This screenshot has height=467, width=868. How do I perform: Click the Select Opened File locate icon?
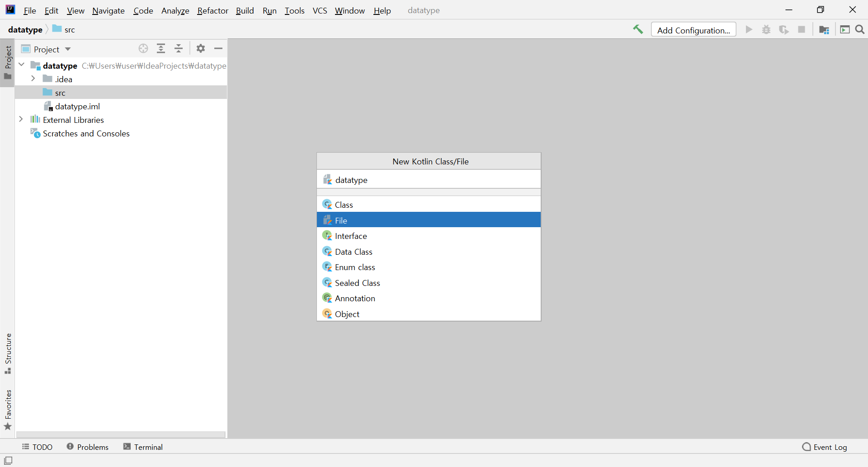pyautogui.click(x=143, y=49)
